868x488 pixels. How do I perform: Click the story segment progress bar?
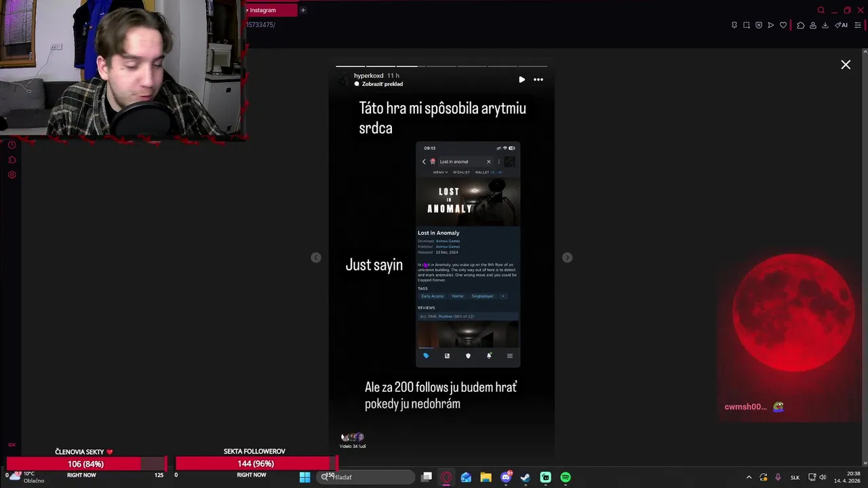pyautogui.click(x=441, y=66)
